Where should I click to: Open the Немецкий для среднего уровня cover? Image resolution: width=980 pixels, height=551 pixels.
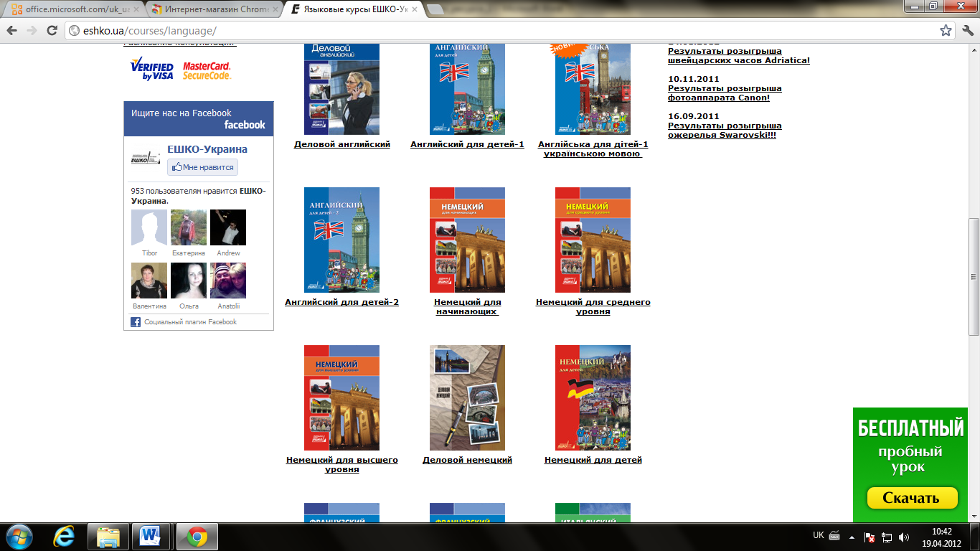pos(593,240)
